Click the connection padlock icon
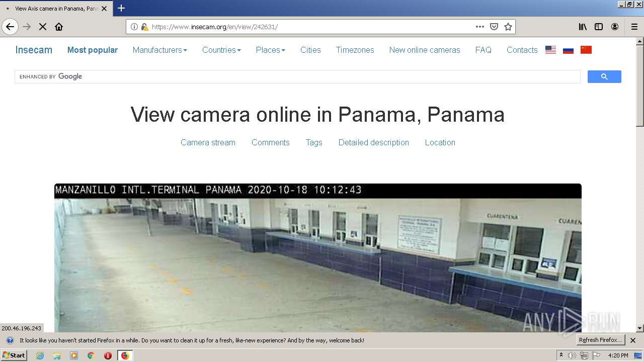 click(x=144, y=27)
